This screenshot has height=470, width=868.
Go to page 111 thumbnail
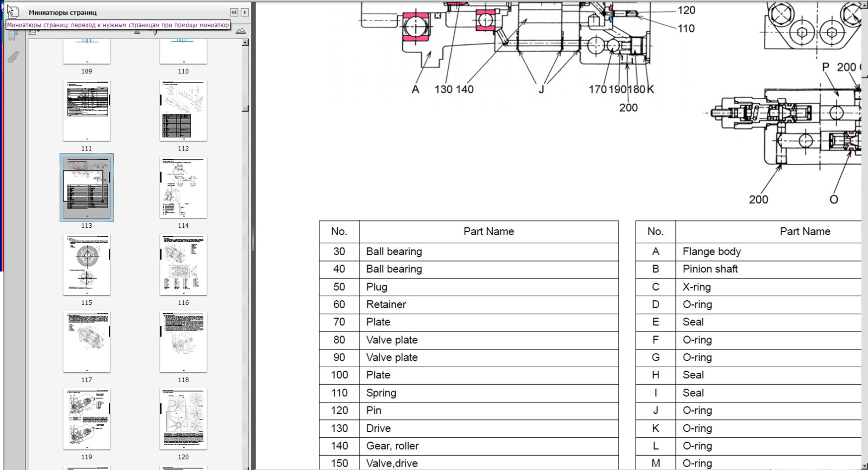tap(86, 111)
